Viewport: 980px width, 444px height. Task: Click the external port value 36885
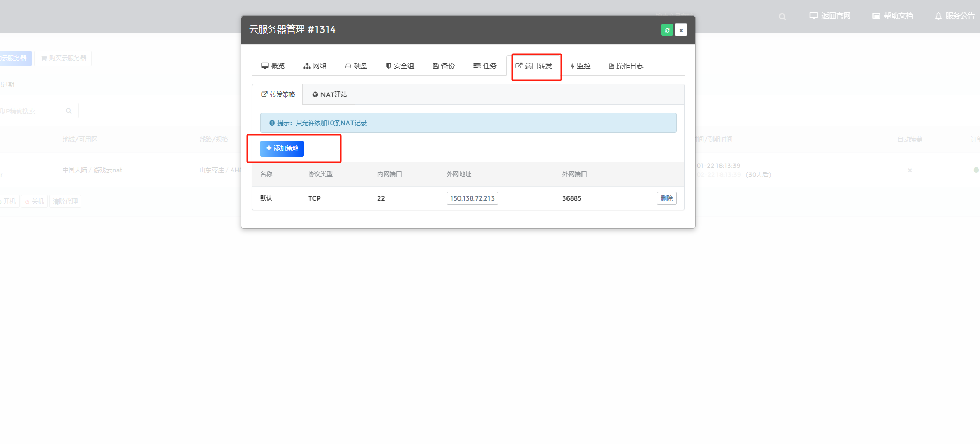pos(572,198)
